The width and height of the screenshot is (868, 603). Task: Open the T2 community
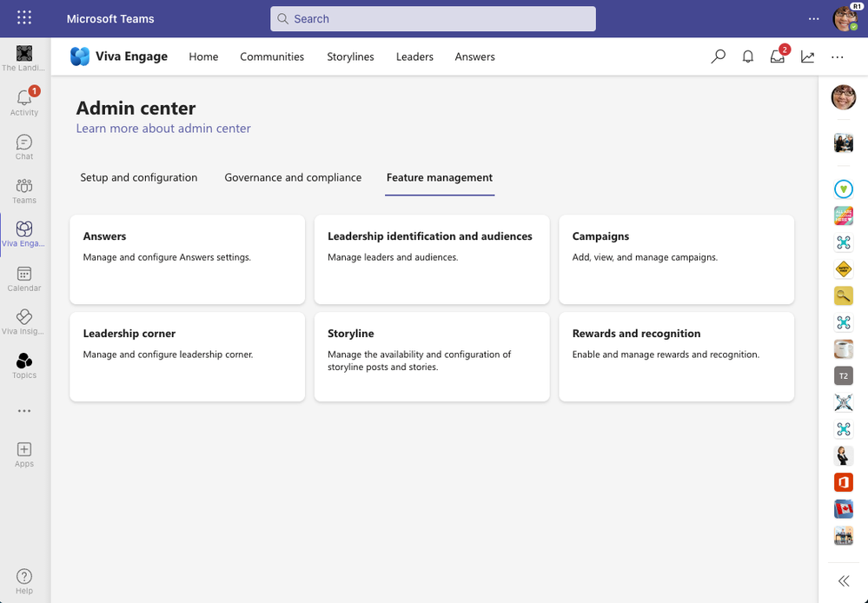[x=844, y=375]
